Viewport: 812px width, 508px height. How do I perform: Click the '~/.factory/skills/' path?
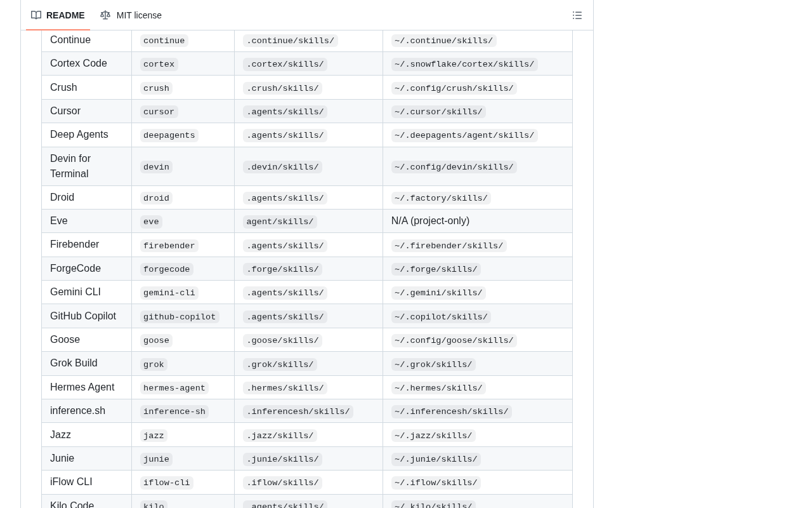coord(441,198)
